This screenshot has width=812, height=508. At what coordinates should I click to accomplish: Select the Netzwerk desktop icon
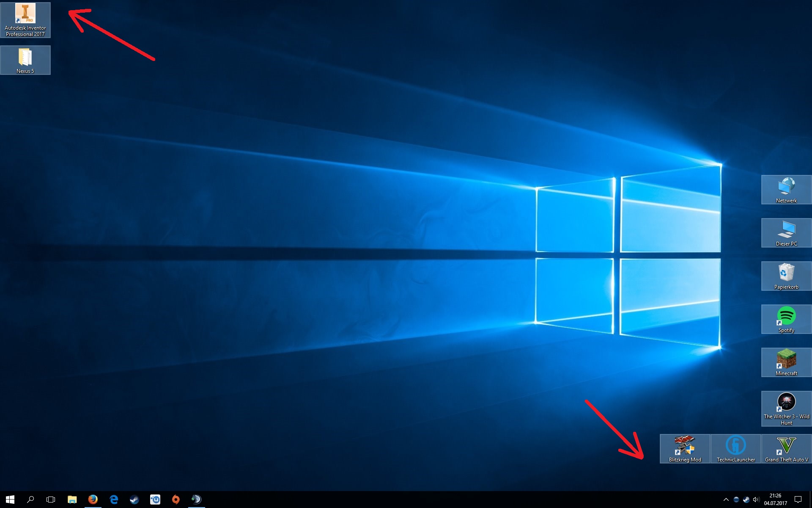786,189
